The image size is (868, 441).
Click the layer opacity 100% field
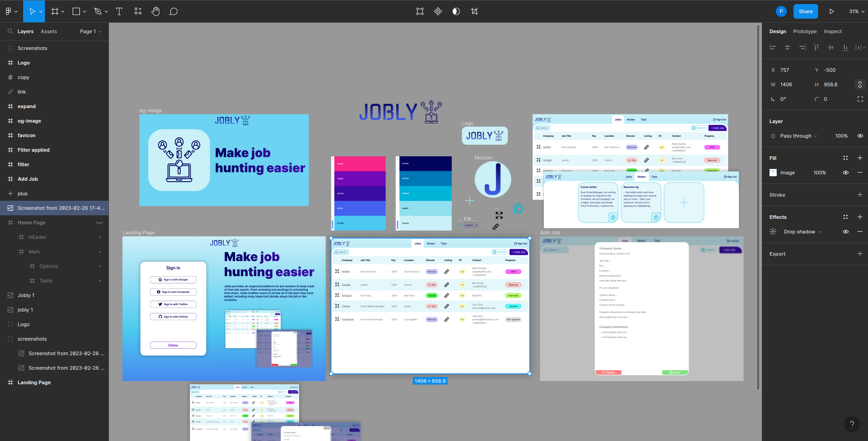tap(841, 136)
